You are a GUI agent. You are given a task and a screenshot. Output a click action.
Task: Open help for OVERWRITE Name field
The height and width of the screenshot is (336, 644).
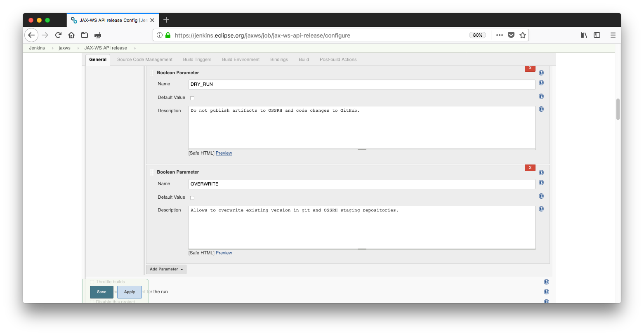[541, 183]
